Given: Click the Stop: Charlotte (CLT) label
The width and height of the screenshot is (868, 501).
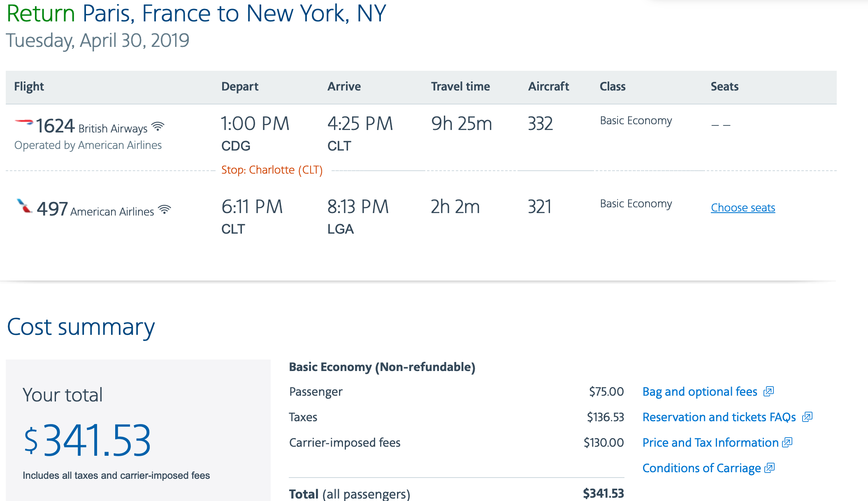Looking at the screenshot, I should 272,170.
